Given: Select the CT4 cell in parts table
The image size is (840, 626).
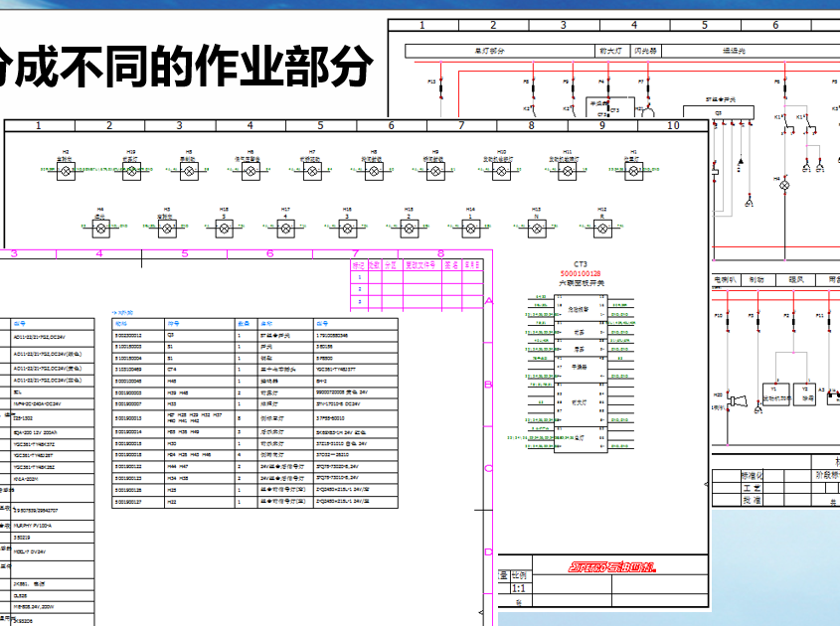Looking at the screenshot, I should 199,370.
